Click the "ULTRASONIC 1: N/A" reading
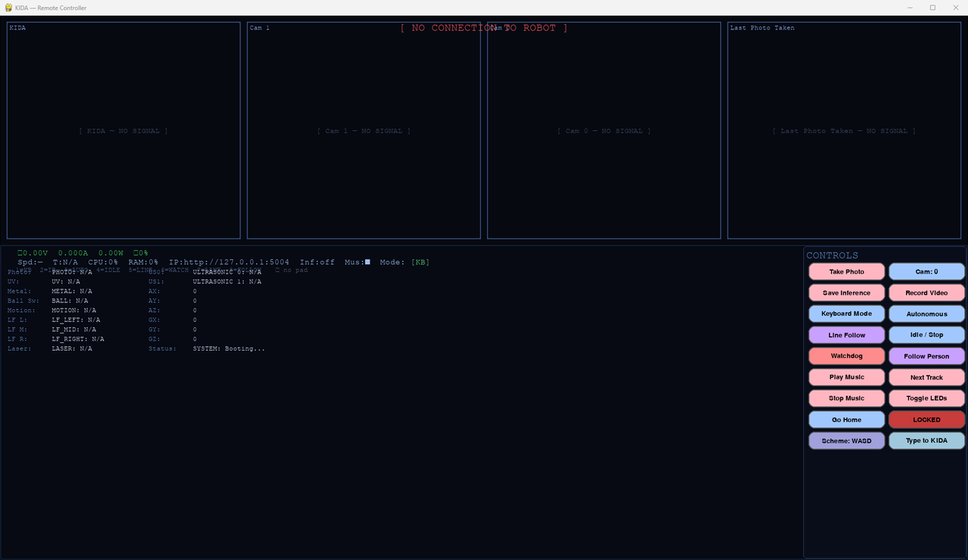The height and width of the screenshot is (560, 968). pos(227,282)
